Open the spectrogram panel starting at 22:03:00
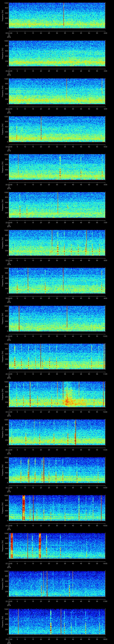The image size is (114, 644). [57, 91]
